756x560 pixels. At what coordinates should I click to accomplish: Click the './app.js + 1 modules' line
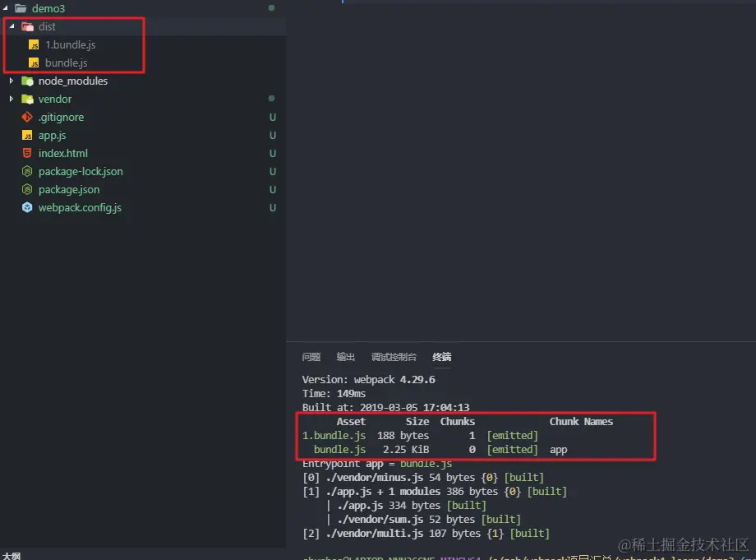(435, 492)
